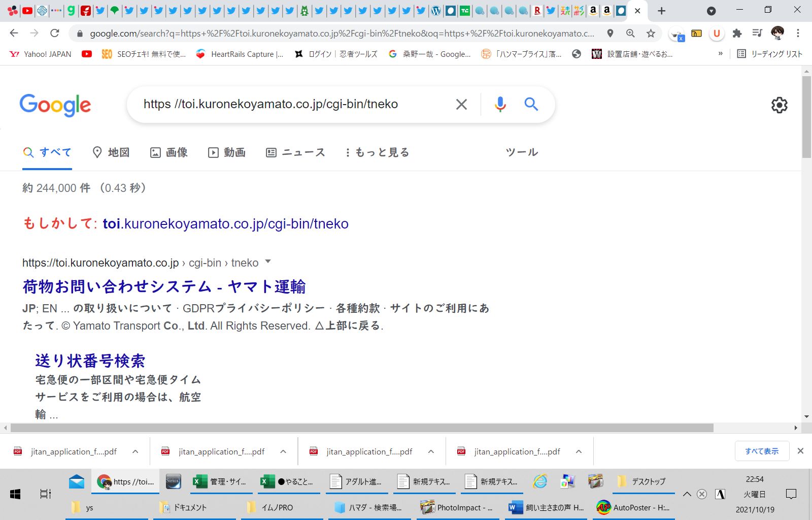This screenshot has height=520, width=812.
Task: Click the すべて表示 downloads button
Action: (x=761, y=451)
